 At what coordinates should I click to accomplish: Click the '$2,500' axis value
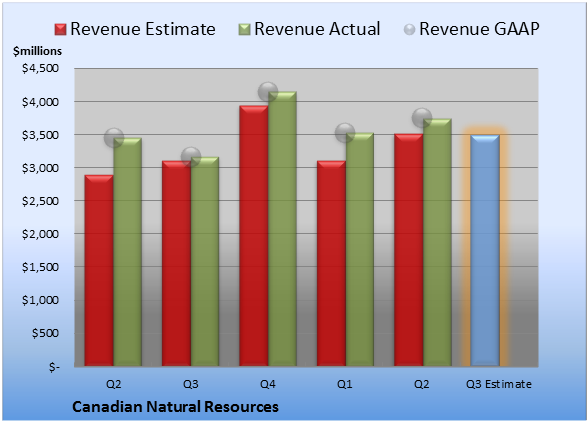(x=40, y=201)
